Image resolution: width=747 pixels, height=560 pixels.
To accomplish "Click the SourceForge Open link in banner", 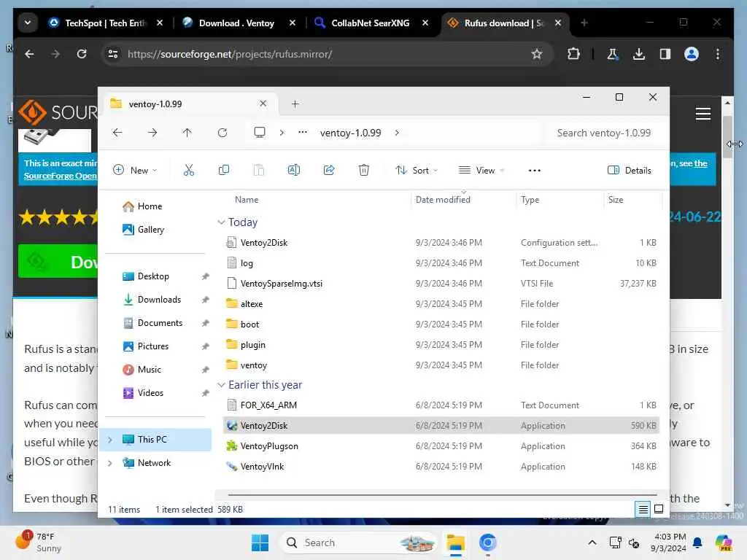I will pos(61,176).
